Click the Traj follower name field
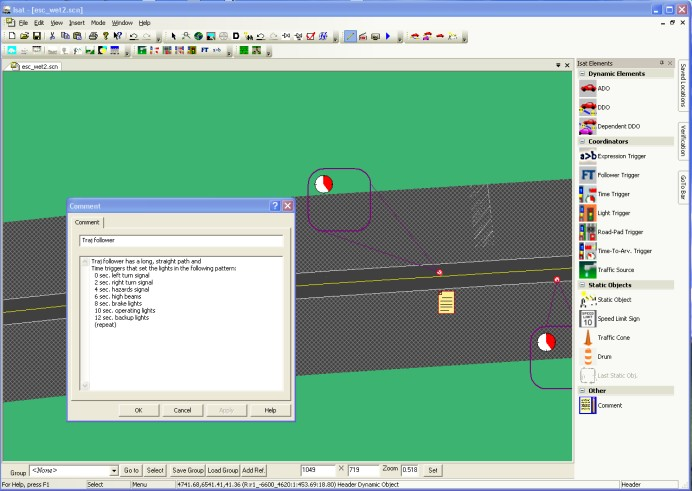 [x=181, y=241]
